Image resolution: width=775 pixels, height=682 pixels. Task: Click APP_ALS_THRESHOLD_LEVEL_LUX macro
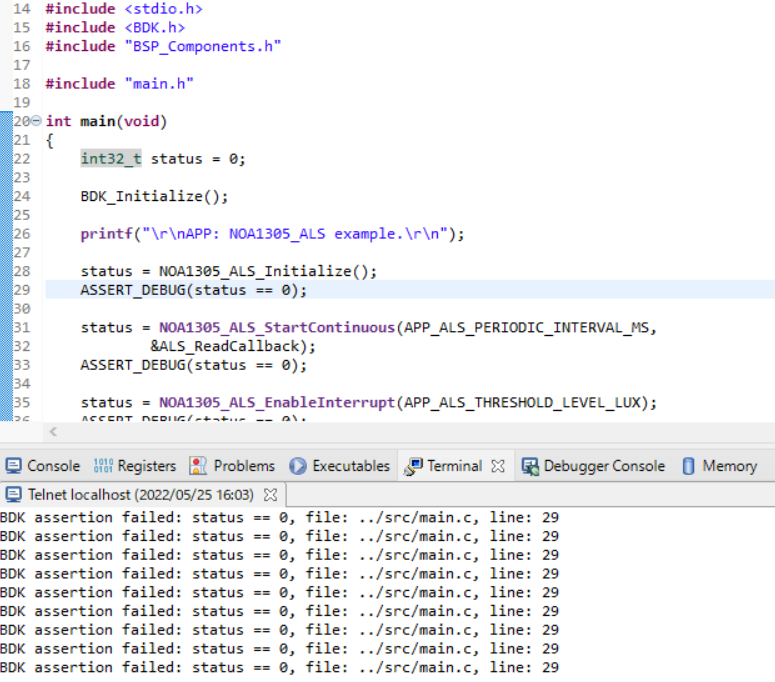coord(522,403)
